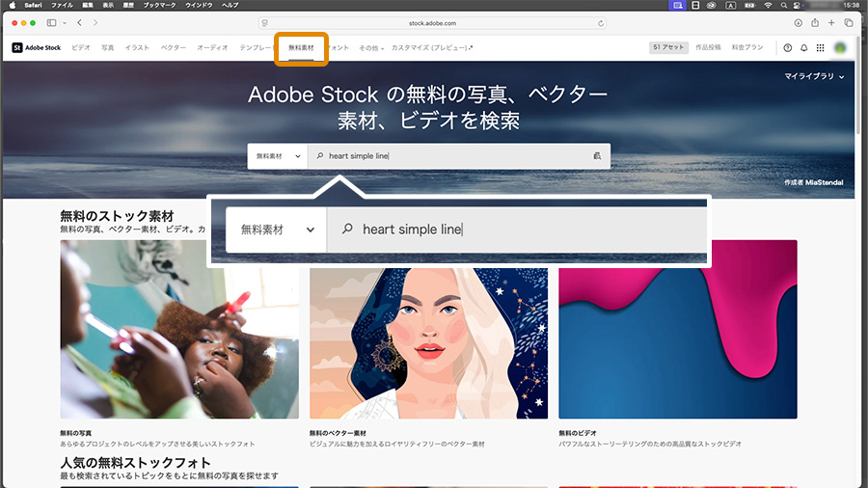The width and height of the screenshot is (868, 488).
Task: Click the 無料のビデオ caption link
Action: (x=578, y=433)
